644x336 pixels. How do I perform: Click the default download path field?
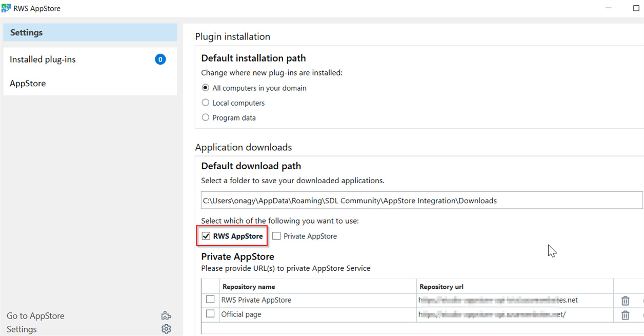(421, 201)
